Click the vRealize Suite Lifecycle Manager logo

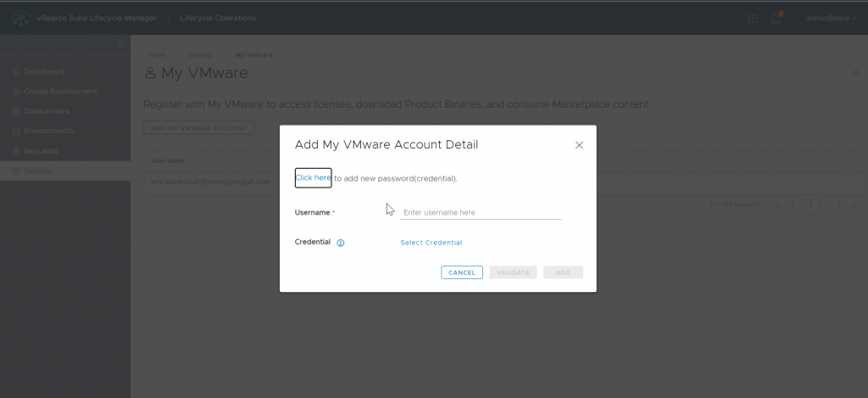(21, 19)
